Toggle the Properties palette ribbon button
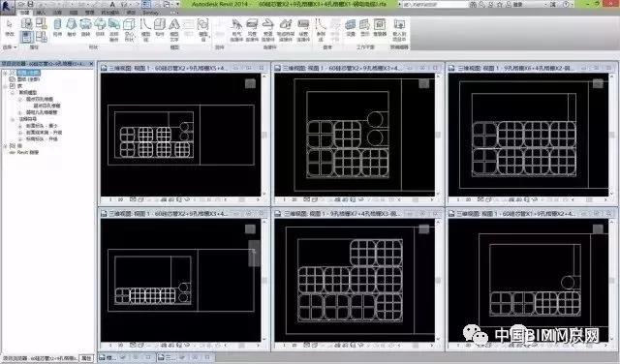This screenshot has width=620, height=364. click(x=27, y=37)
